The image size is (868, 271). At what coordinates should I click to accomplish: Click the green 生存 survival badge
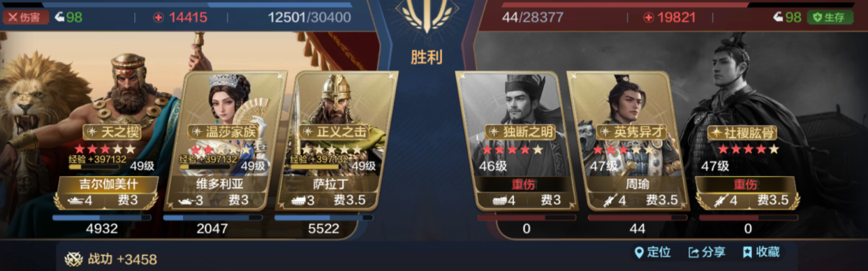pyautogui.click(x=830, y=18)
